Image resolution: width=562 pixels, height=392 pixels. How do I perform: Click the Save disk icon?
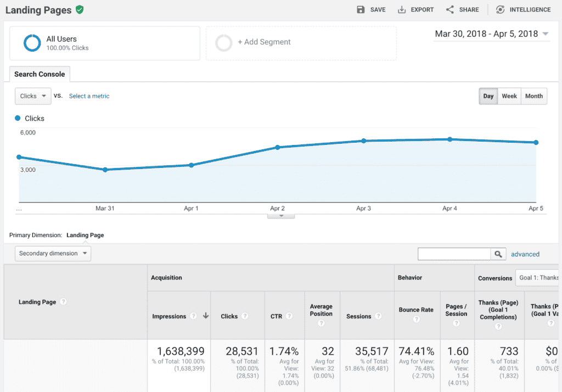361,10
